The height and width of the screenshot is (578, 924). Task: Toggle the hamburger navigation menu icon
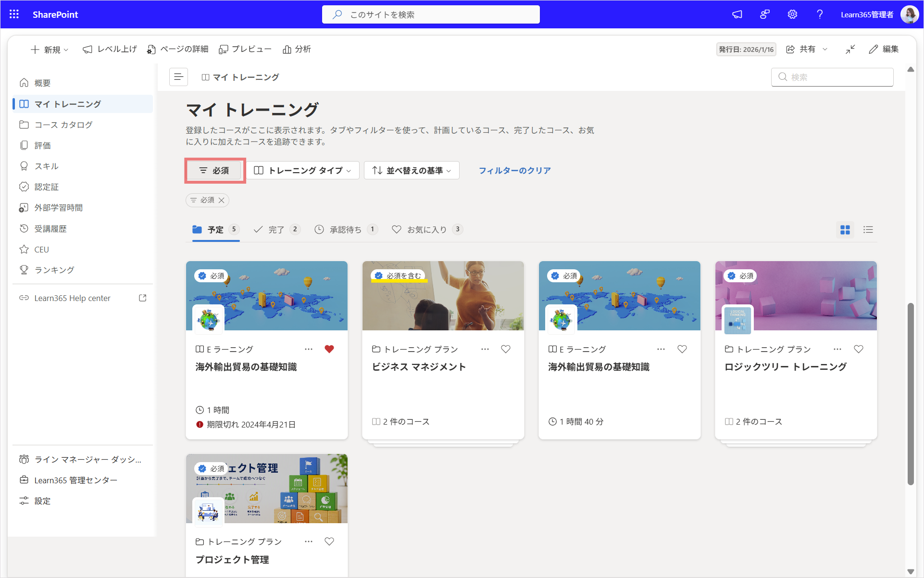[178, 77]
